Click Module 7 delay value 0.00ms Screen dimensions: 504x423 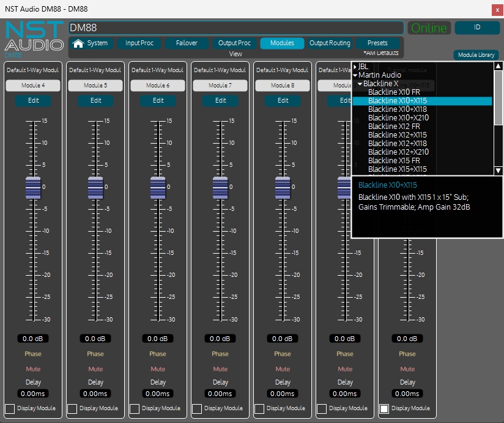[x=220, y=394]
